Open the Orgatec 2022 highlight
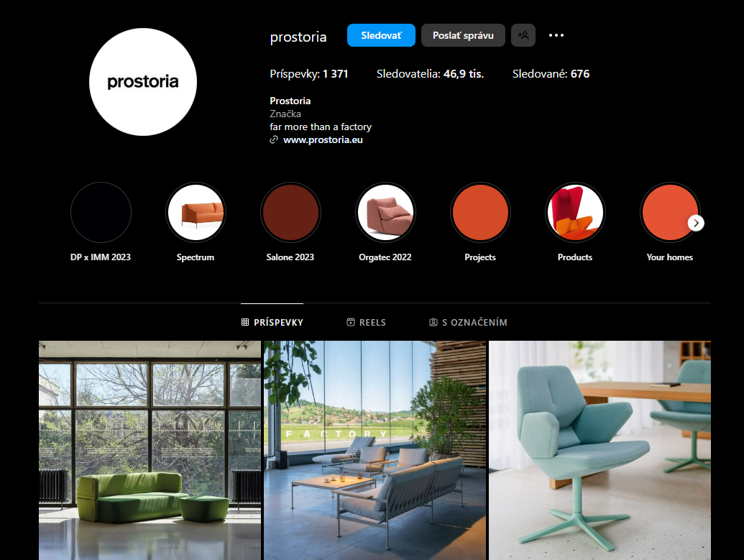Viewport: 744px width, 560px height. [385, 212]
